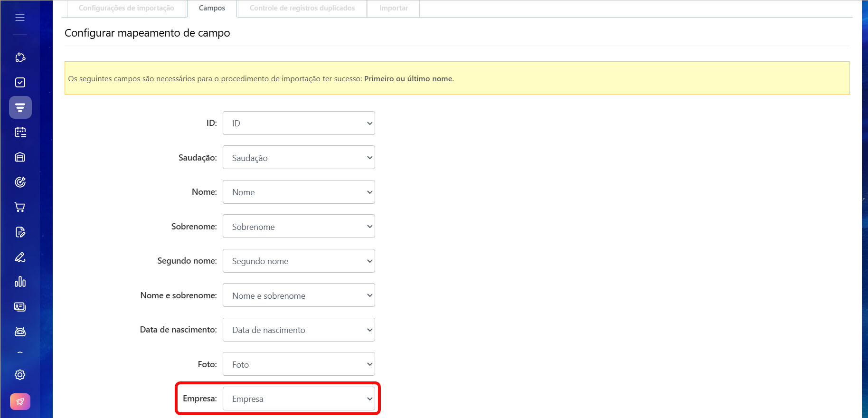Open the calendar icon in sidebar
Viewport: 868px width, 418px height.
point(20,132)
